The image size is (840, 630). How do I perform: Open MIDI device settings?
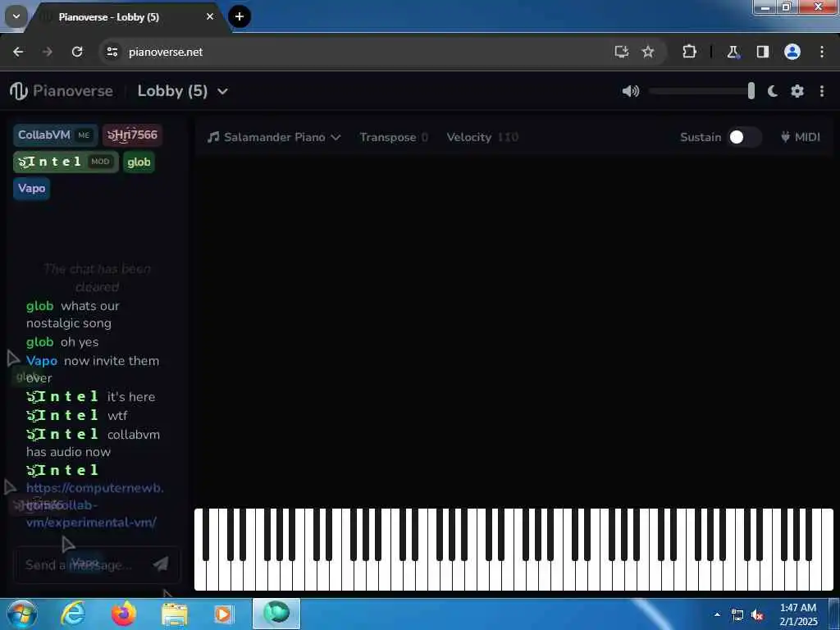pyautogui.click(x=801, y=137)
